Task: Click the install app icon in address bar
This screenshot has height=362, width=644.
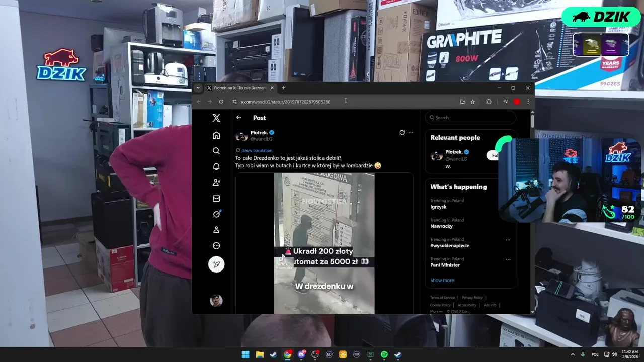Action: [x=462, y=102]
